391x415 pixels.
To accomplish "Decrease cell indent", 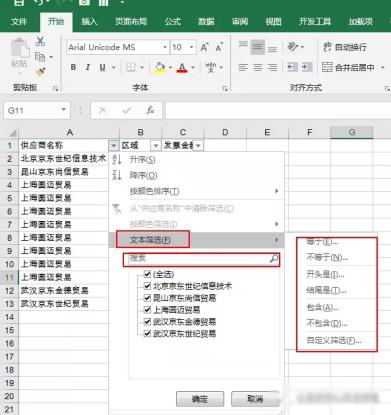I will [x=292, y=67].
